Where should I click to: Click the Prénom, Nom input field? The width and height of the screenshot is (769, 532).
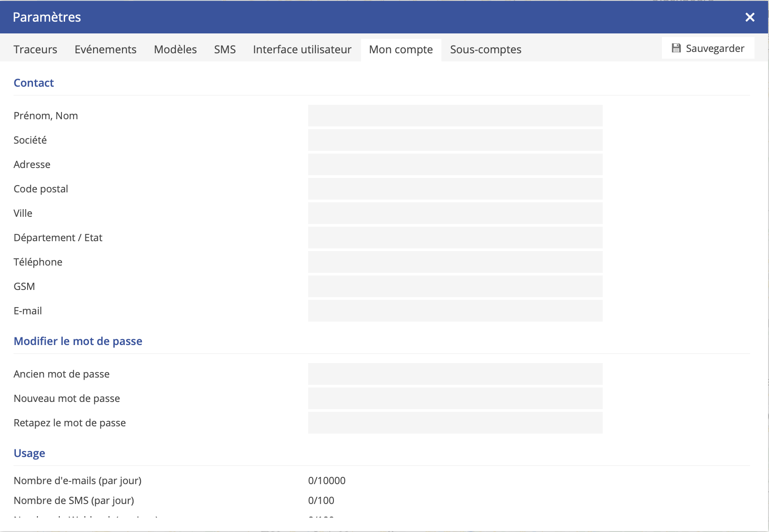tap(455, 116)
